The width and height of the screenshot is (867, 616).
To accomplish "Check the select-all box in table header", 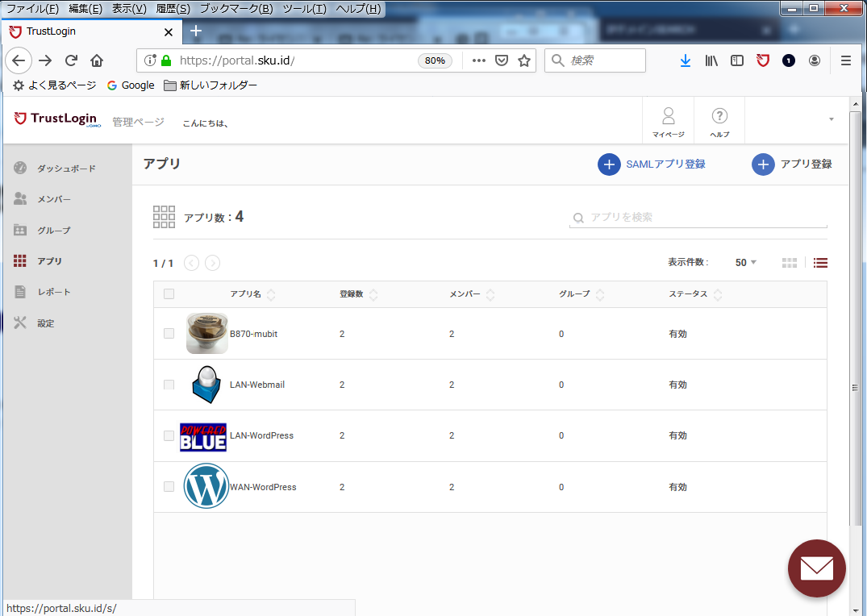I will tap(169, 293).
